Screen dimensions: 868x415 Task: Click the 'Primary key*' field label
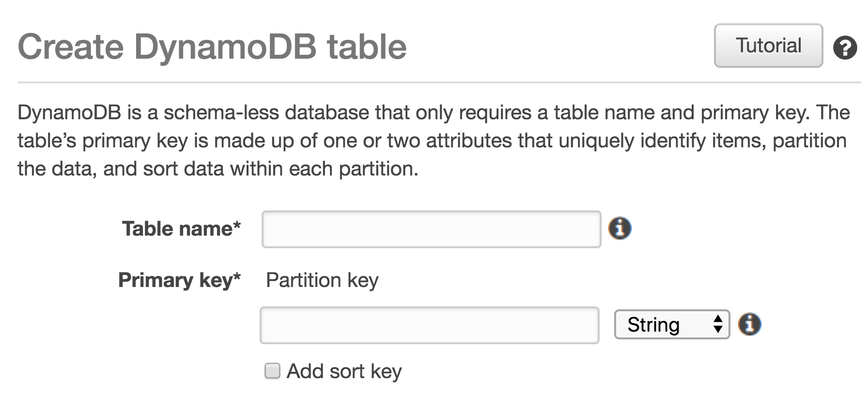click(175, 280)
